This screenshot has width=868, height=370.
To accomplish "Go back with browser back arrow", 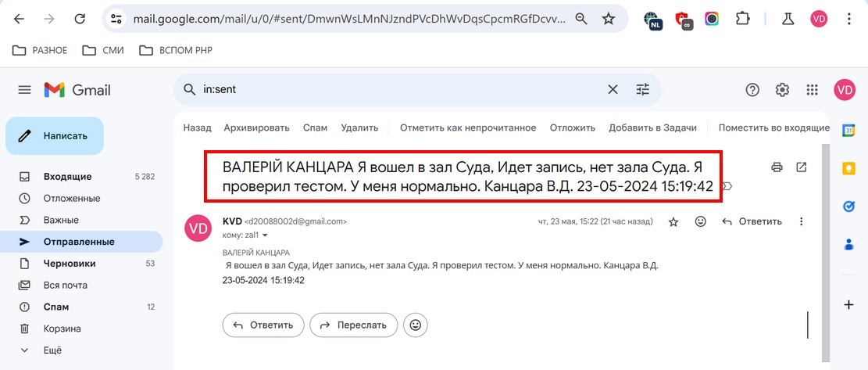I will [19, 19].
